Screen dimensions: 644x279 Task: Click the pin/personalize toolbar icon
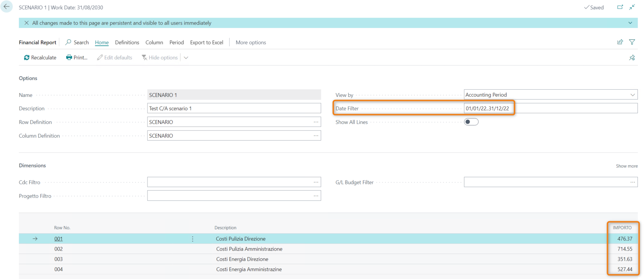point(632,57)
